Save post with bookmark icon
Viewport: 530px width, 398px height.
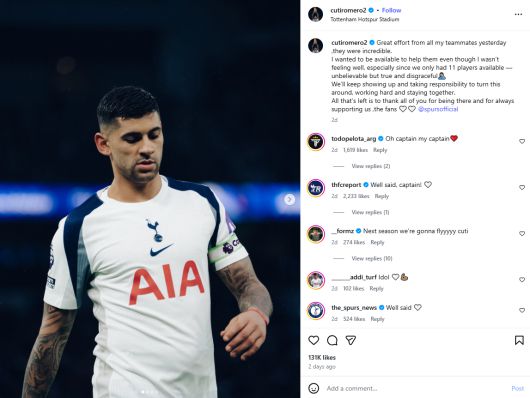[519, 340]
